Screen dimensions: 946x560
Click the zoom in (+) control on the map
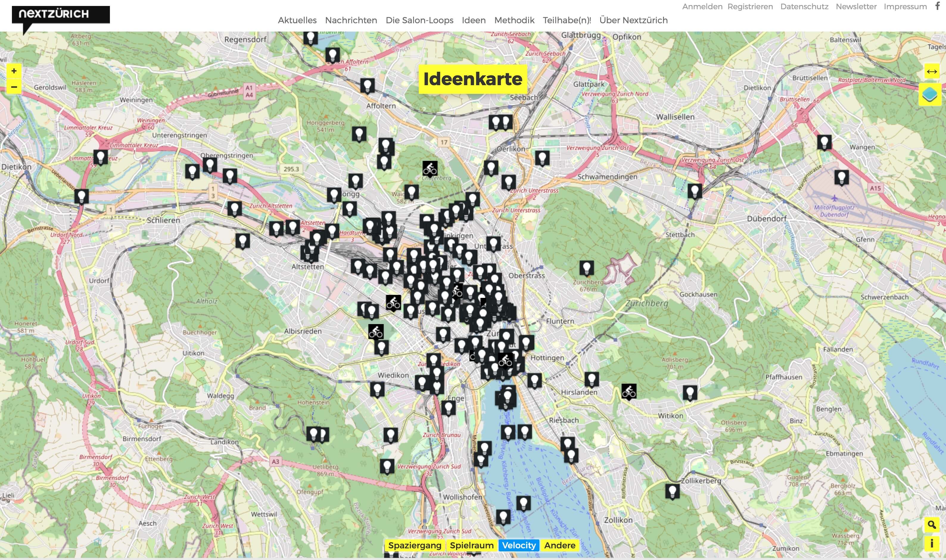tap(14, 71)
